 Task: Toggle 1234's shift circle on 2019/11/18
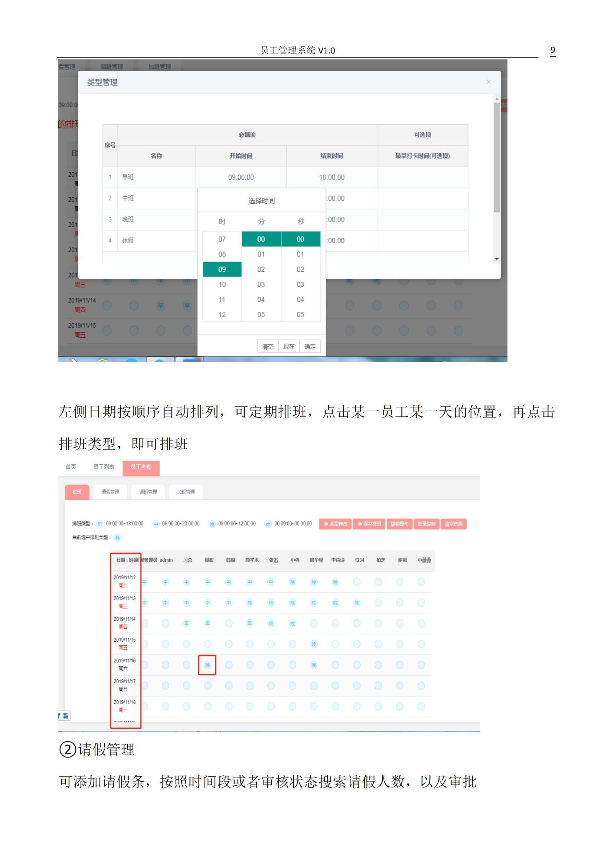pos(356,707)
